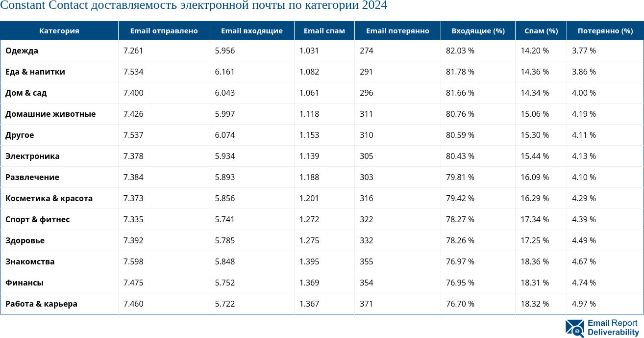Select the 'Домашние животные' row label

[x=50, y=114]
